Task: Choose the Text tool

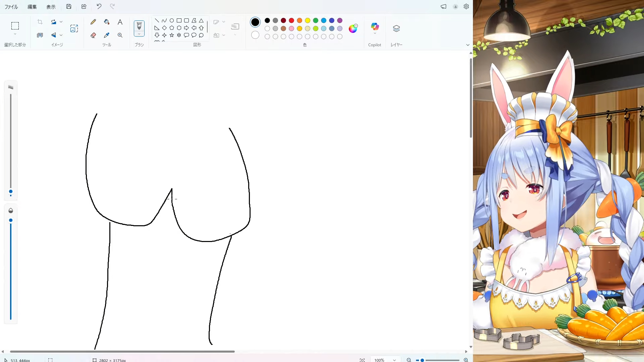Action: click(120, 22)
